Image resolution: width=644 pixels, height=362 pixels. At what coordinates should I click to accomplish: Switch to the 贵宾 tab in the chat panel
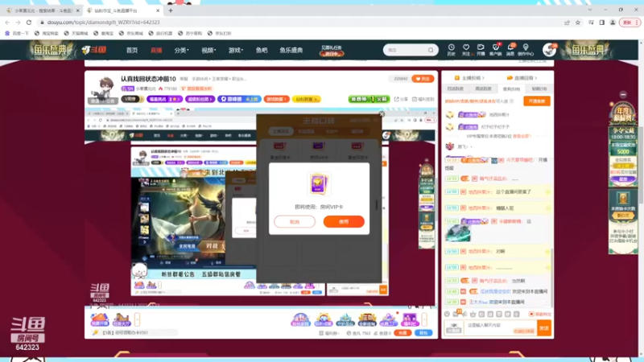(x=511, y=88)
